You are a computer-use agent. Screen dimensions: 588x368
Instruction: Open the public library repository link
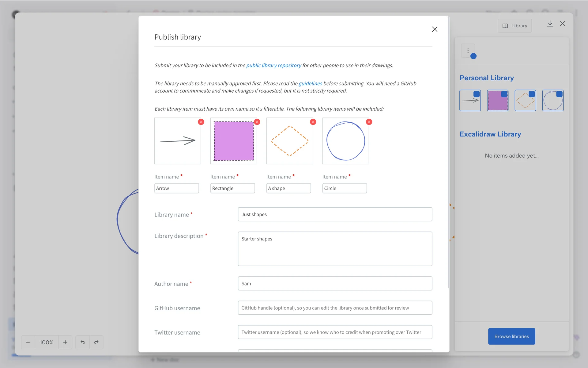point(273,65)
